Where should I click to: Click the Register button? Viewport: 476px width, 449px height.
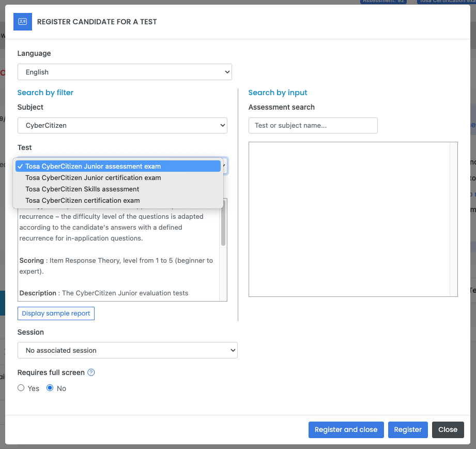pyautogui.click(x=408, y=429)
